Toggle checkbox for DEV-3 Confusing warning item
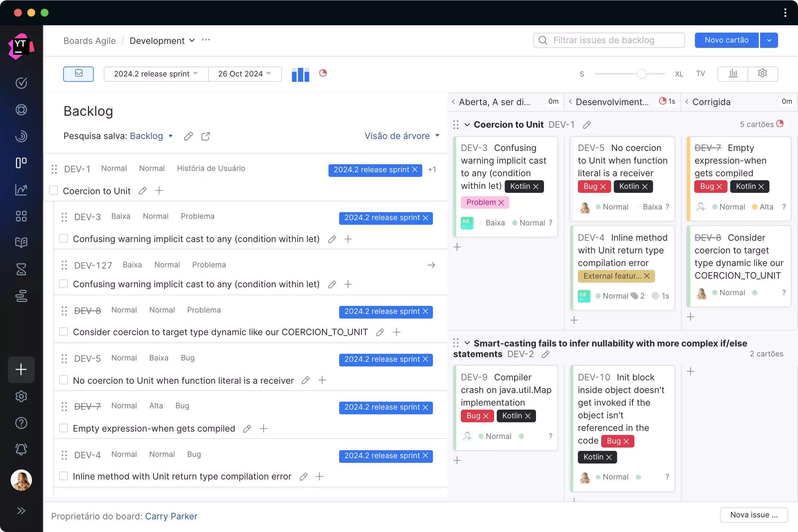 tap(64, 238)
